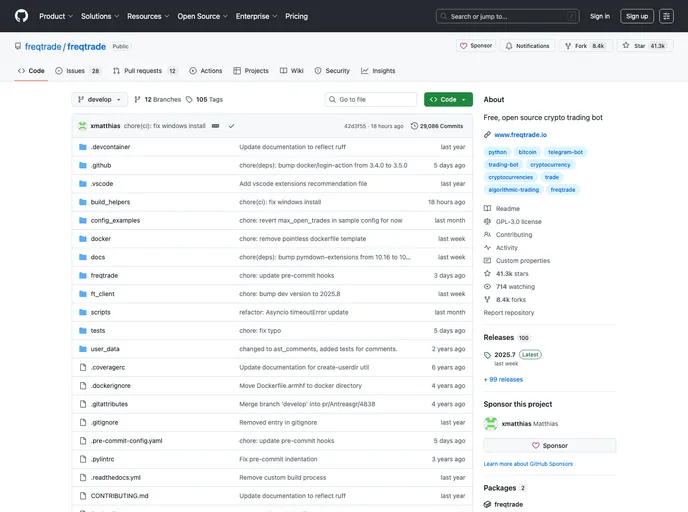
Task: Click the docker folder icon
Action: click(82, 239)
